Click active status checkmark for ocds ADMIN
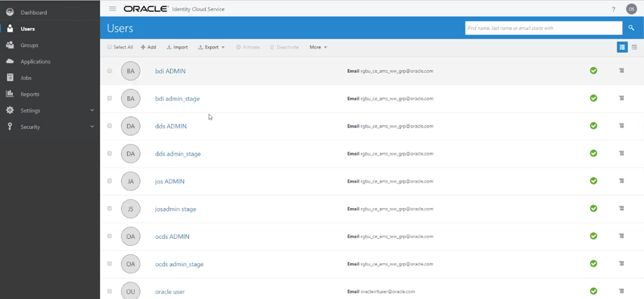The image size is (644, 299). coord(594,236)
